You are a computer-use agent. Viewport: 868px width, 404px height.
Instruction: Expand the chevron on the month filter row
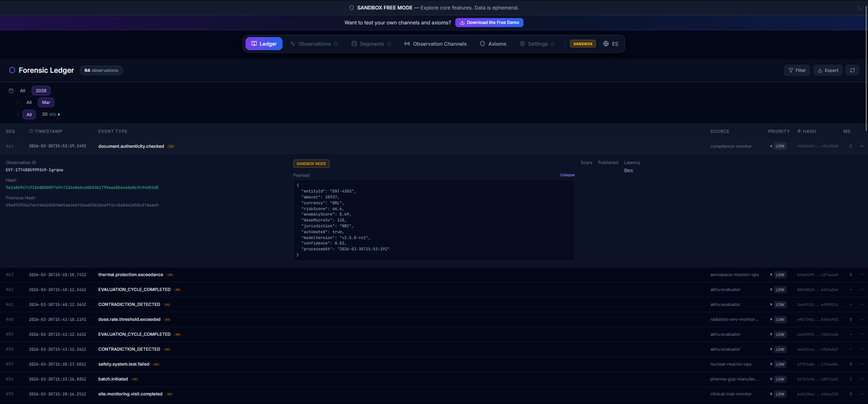click(18, 103)
